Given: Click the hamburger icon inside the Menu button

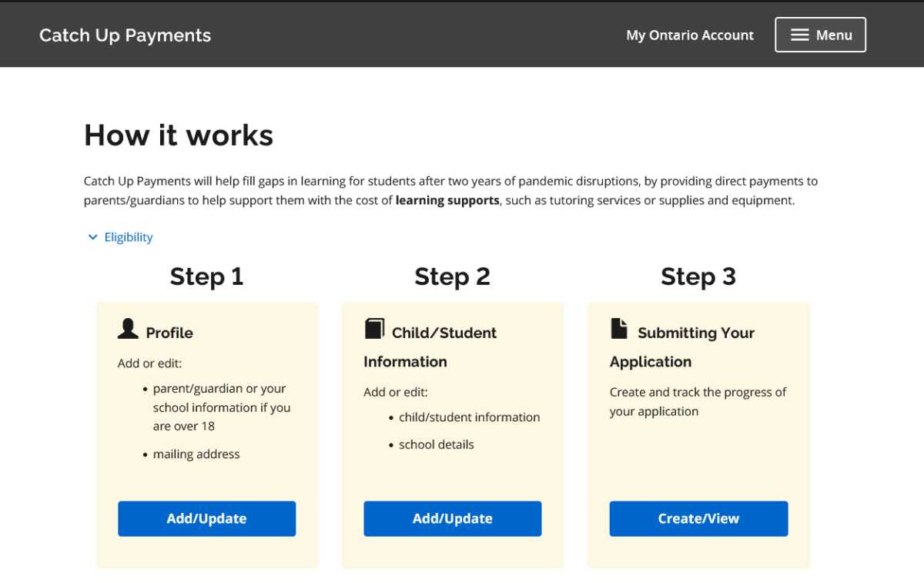Looking at the screenshot, I should tap(799, 34).
